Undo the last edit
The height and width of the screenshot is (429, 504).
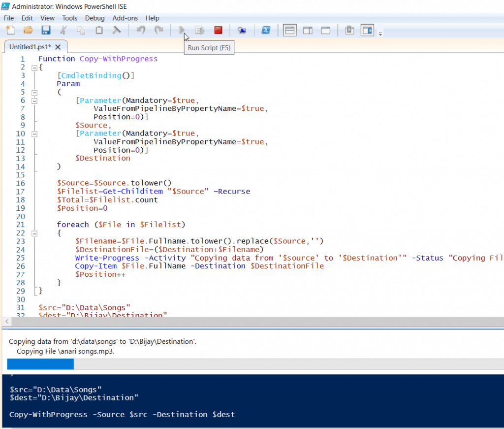tap(141, 30)
